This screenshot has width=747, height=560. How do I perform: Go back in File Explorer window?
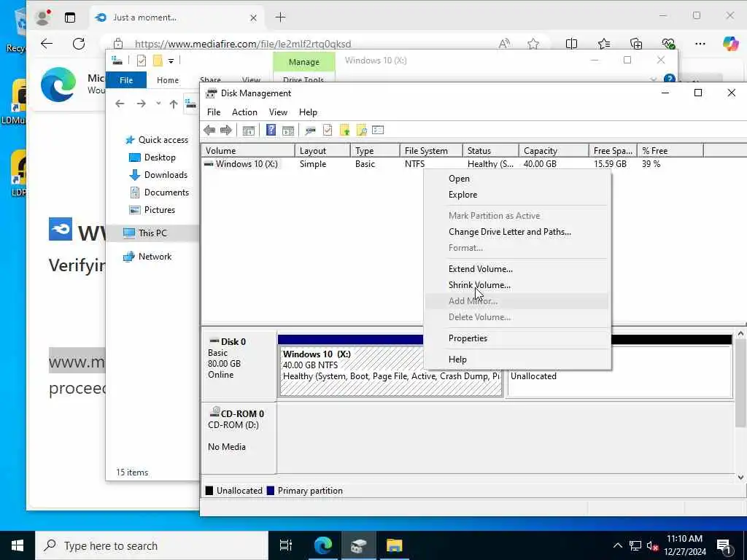120,104
